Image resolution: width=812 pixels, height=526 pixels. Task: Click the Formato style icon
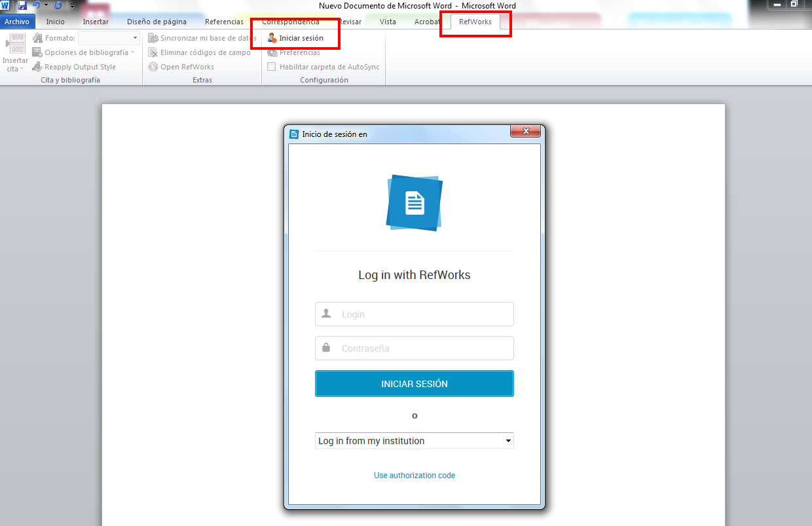(x=38, y=38)
